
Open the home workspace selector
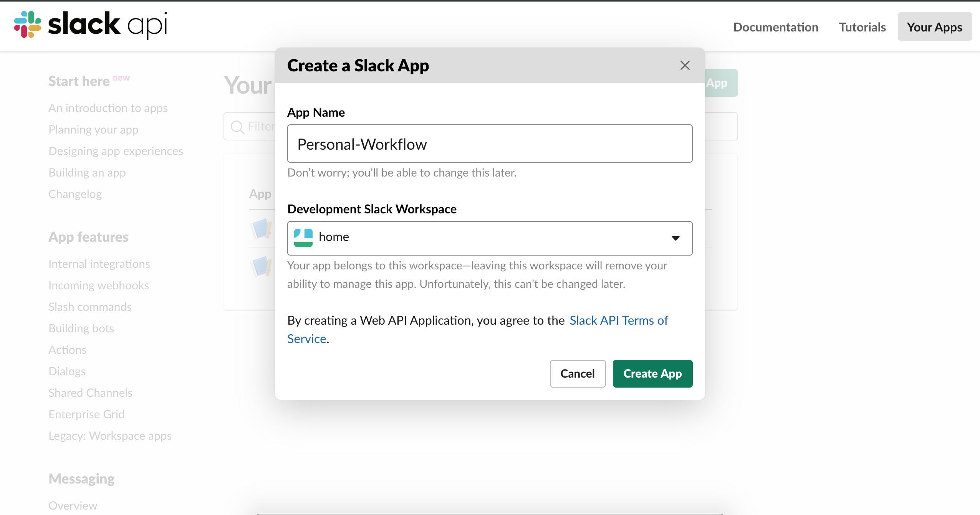click(489, 238)
